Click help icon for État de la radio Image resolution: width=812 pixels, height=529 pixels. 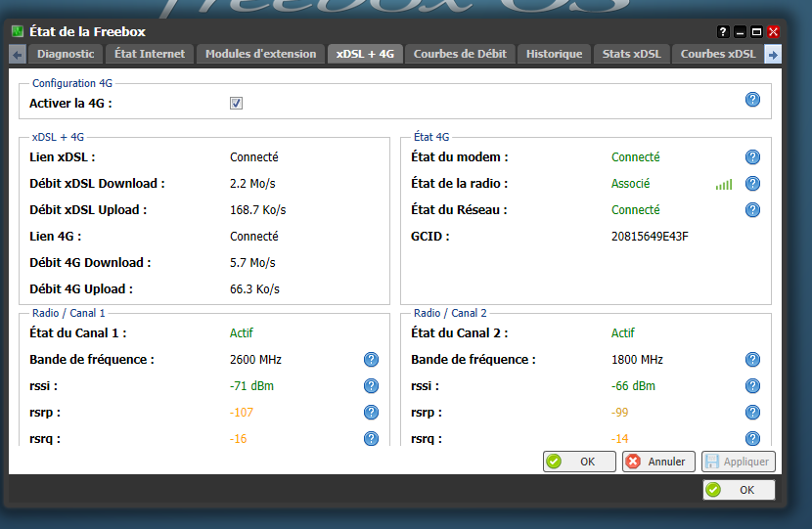752,183
